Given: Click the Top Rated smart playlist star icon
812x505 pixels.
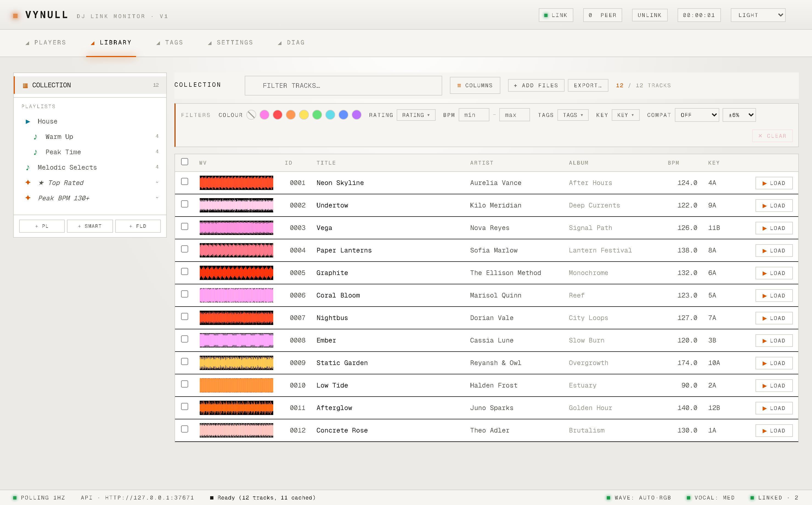Looking at the screenshot, I should coord(28,182).
